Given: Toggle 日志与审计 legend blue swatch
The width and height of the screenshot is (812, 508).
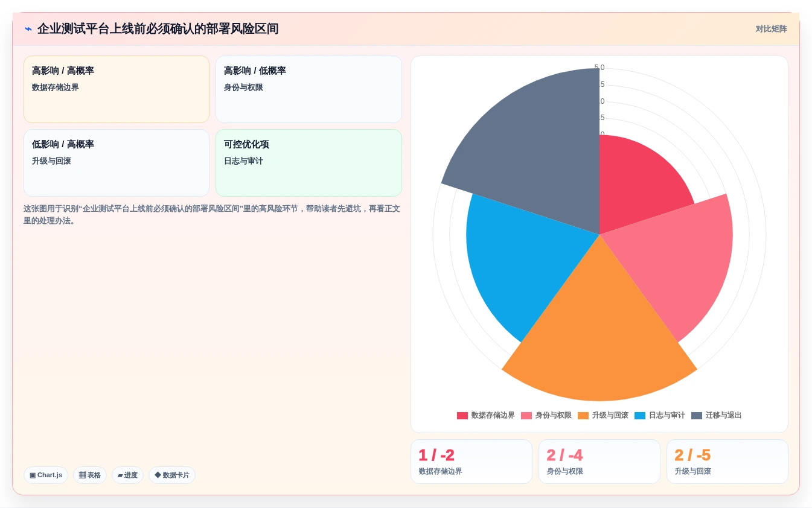Looking at the screenshot, I should coord(640,416).
